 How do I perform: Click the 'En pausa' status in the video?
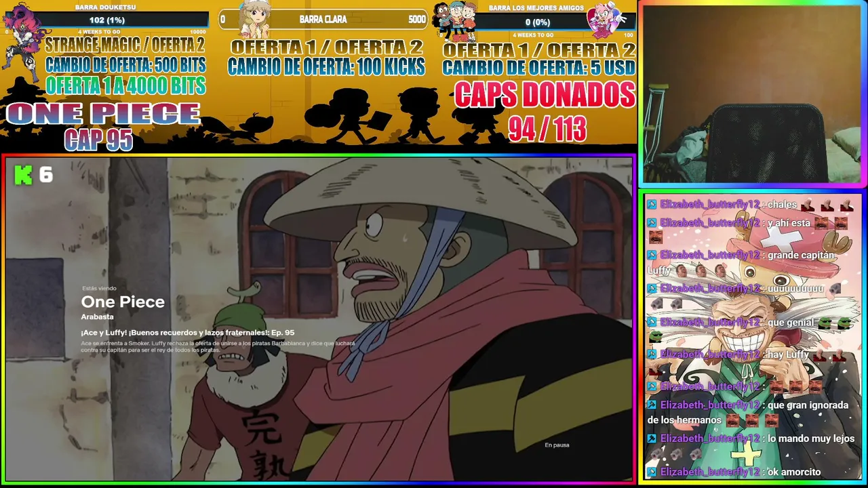[x=557, y=445]
